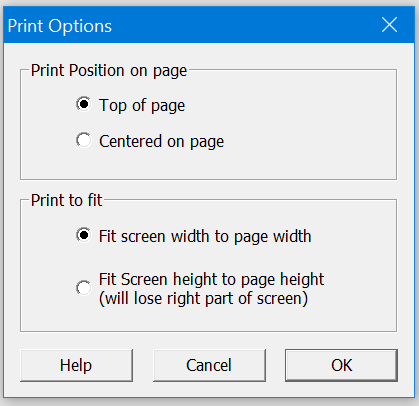The height and width of the screenshot is (406, 419).
Task: Open the Help button
Action: pos(76,365)
